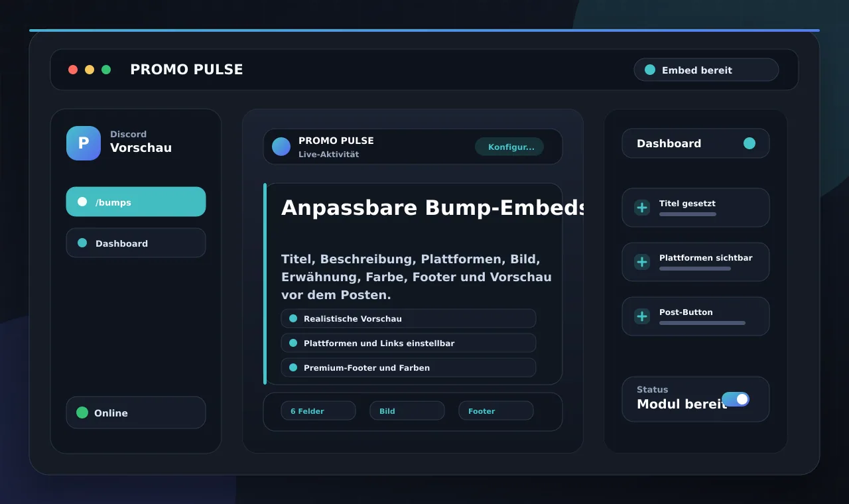Click the PROMO PULSE title bar text
The width and height of the screenshot is (849, 504).
click(186, 70)
